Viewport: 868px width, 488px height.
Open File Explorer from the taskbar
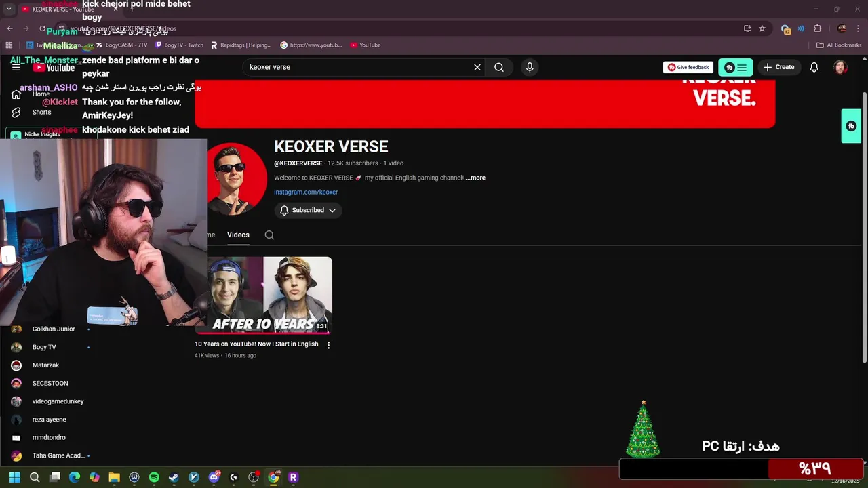114,477
